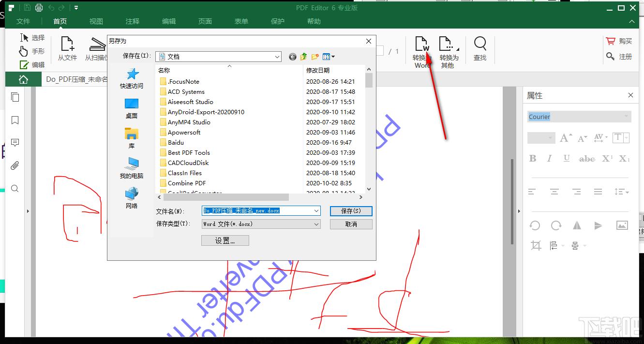Click the 设置... settings button
The image size is (644, 344).
[225, 240]
